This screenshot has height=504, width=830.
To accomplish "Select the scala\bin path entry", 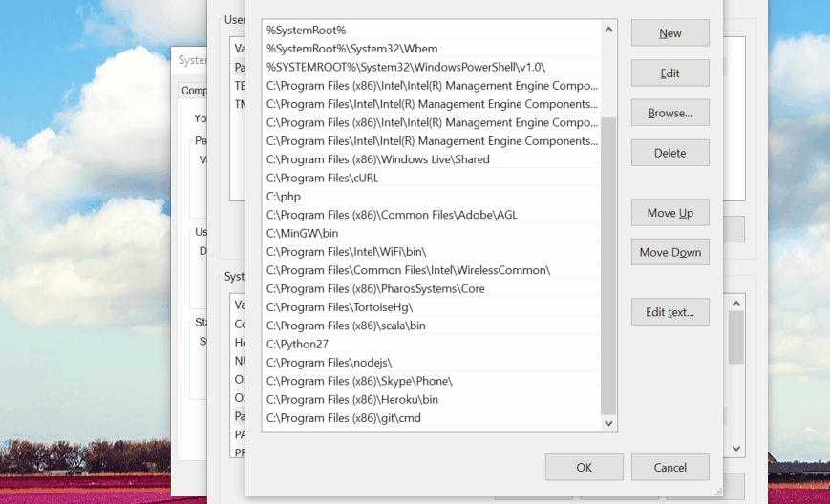I will (432, 325).
